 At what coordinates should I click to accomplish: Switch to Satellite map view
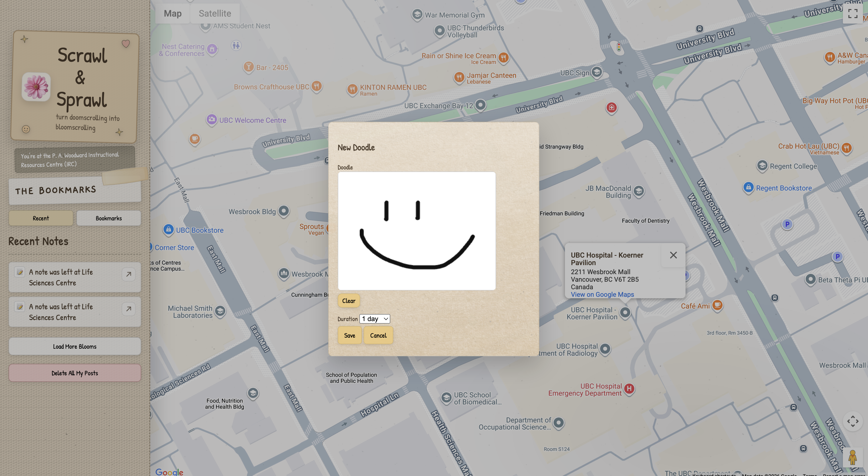[215, 14]
